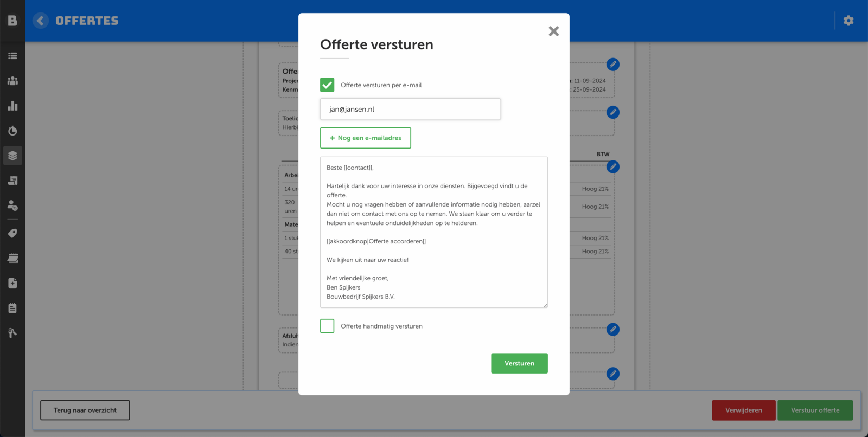Close the Offerte versturen dialog
The image size is (868, 437).
(553, 31)
